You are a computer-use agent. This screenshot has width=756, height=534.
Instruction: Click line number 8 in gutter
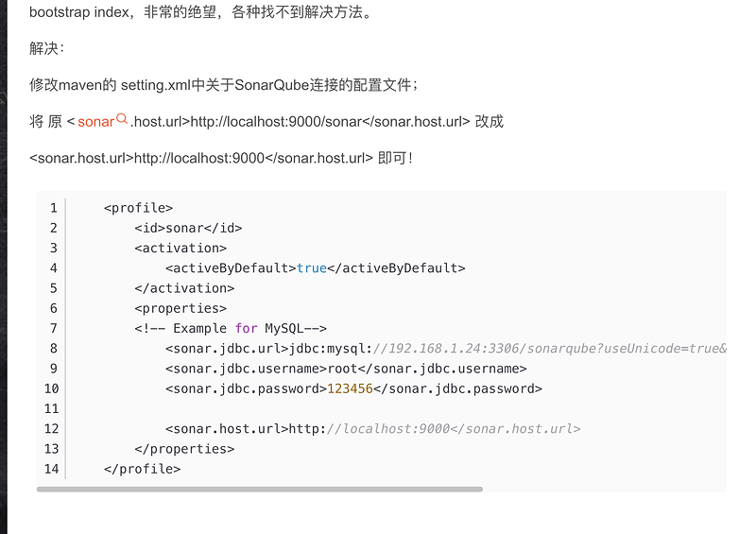click(54, 349)
